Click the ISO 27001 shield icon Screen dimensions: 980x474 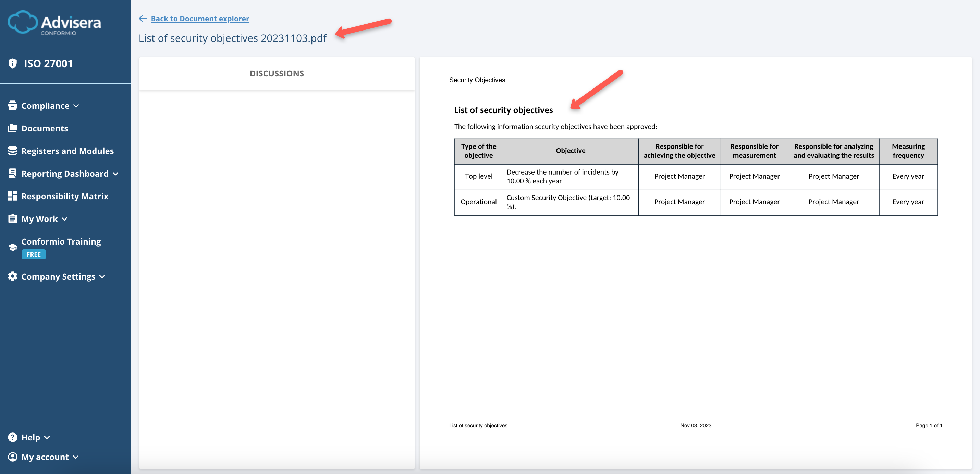[13, 63]
